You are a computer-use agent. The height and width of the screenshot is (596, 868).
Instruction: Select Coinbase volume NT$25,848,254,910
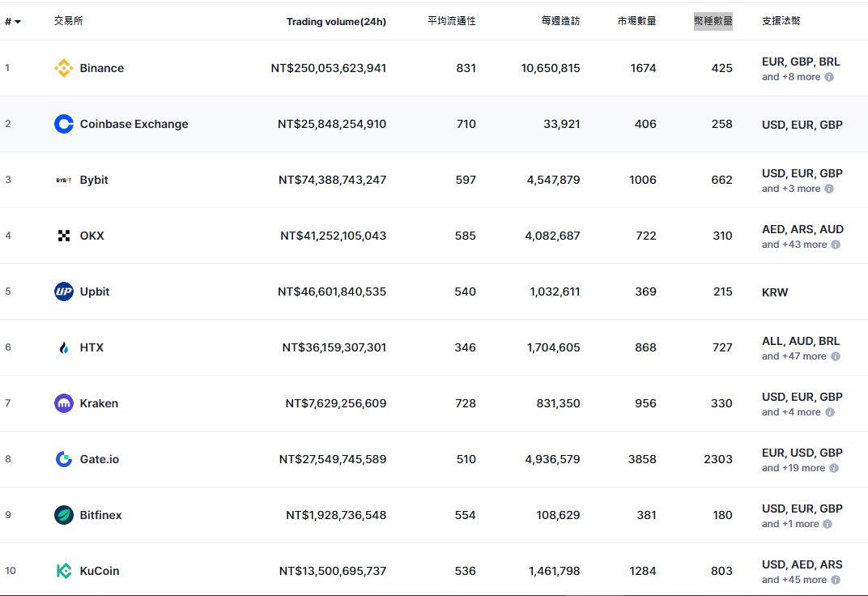click(332, 124)
